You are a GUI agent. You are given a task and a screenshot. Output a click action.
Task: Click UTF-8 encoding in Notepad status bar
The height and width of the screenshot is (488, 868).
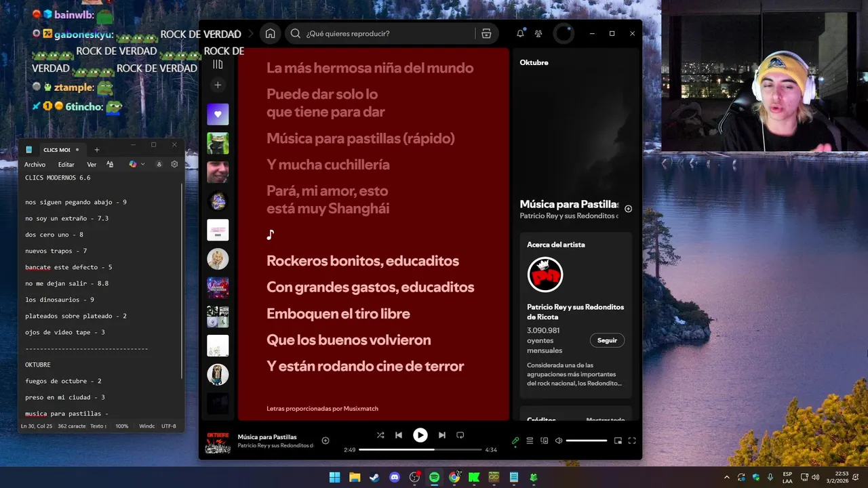click(169, 426)
